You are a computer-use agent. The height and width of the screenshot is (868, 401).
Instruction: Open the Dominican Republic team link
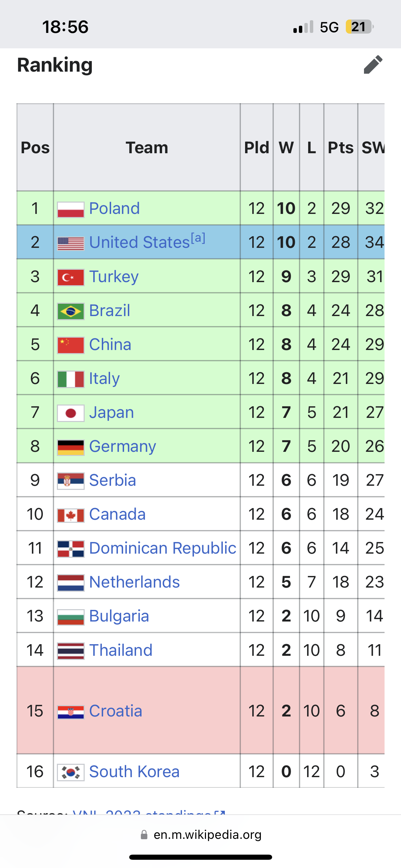[162, 548]
